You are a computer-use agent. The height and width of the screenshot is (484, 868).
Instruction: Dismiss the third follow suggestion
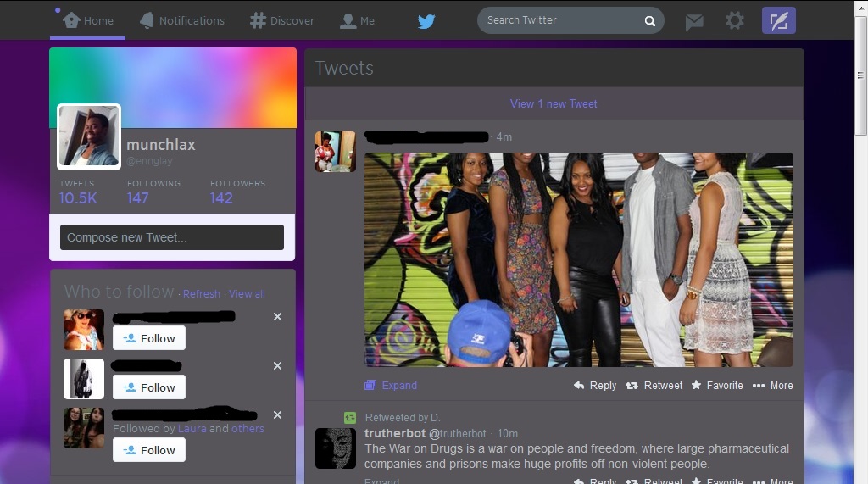click(277, 414)
